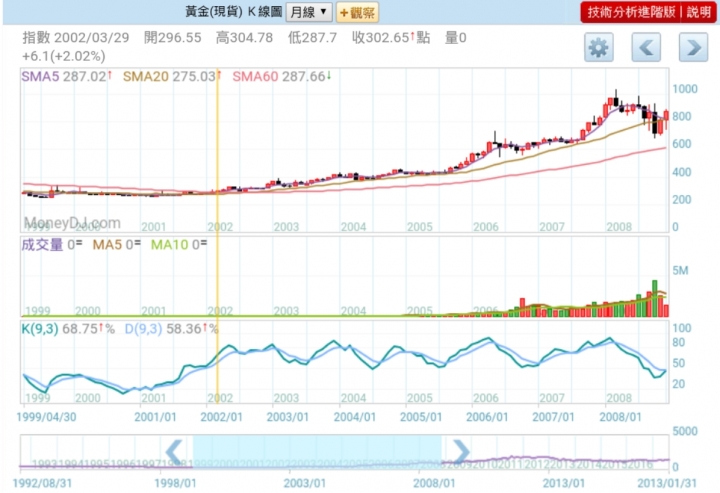The height and width of the screenshot is (493, 720).
Task: Click the +6.1(+2.02%) change value
Action: [64, 56]
